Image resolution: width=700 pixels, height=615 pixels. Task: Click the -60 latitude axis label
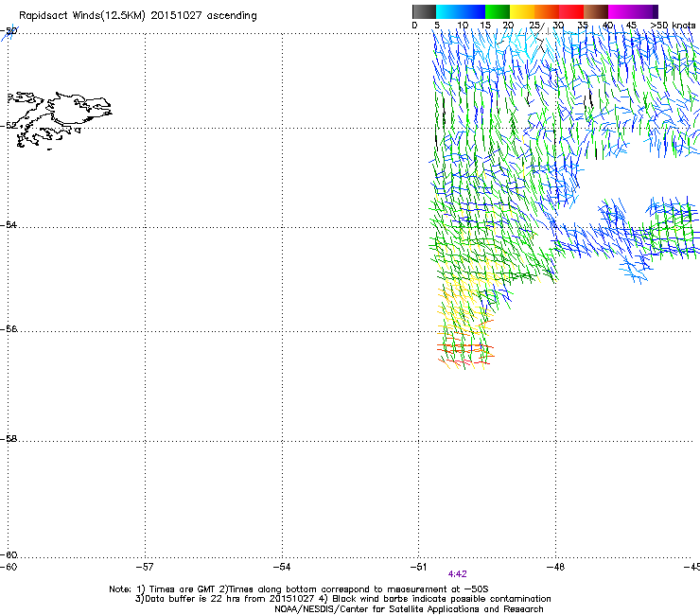coord(9,554)
